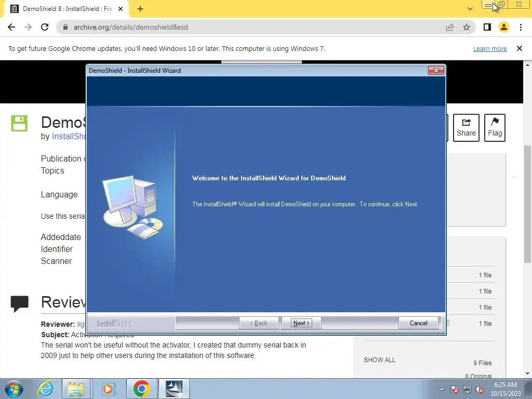Click the InstallShield author link
Viewport: 532px width, 399px height.
point(69,137)
